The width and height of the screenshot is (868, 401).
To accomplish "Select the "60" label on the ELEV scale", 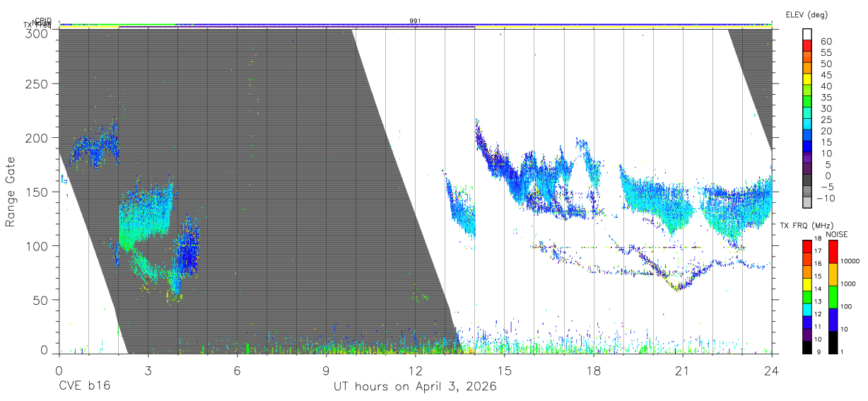I will pos(826,41).
